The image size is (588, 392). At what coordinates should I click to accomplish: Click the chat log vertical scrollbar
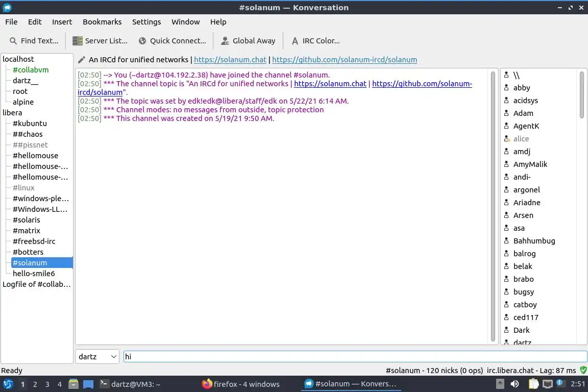[x=493, y=206]
